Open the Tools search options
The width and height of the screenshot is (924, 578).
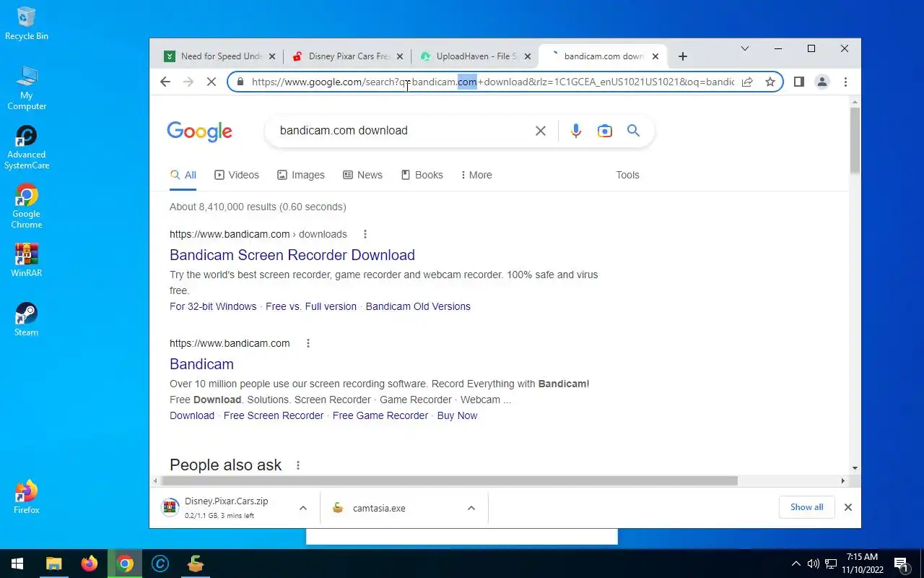click(627, 175)
